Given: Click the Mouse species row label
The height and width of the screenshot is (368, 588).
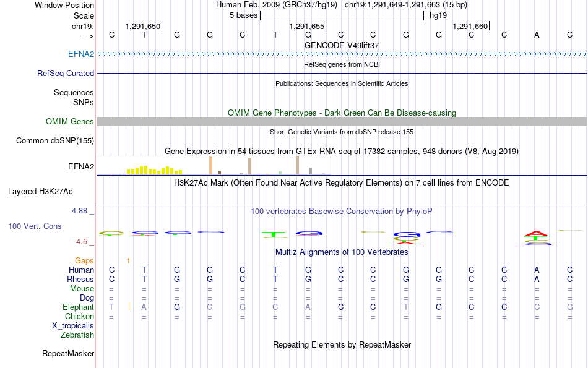Looking at the screenshot, I should pyautogui.click(x=82, y=289).
